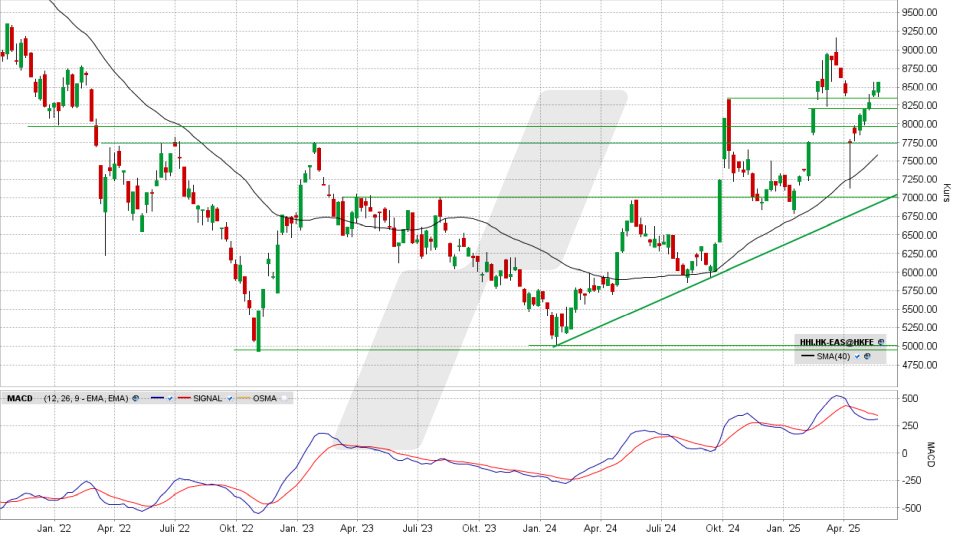Click the Okt. '24 date label

point(722,528)
